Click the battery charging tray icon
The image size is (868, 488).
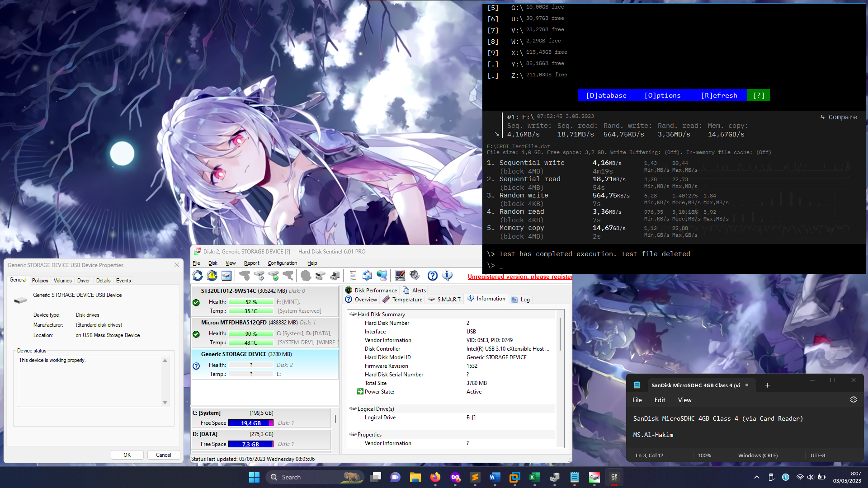point(822,477)
